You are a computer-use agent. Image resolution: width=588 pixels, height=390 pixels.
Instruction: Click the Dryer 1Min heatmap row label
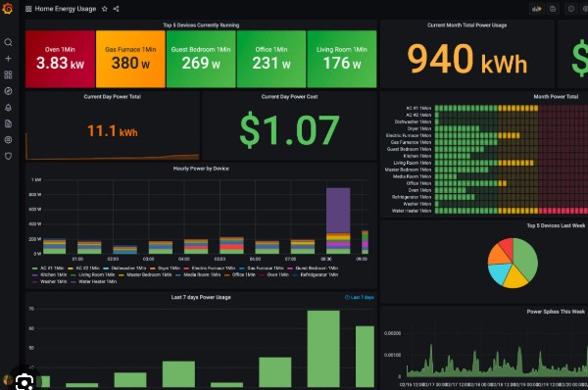tap(419, 128)
